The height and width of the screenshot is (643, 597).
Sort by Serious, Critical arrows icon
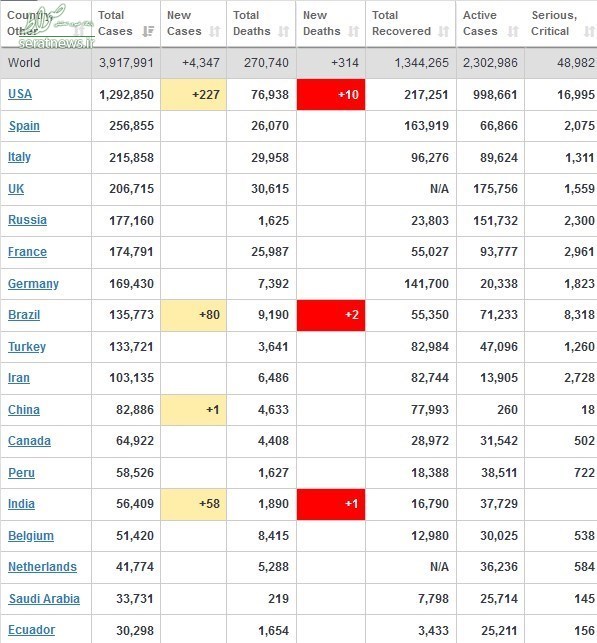[x=589, y=31]
